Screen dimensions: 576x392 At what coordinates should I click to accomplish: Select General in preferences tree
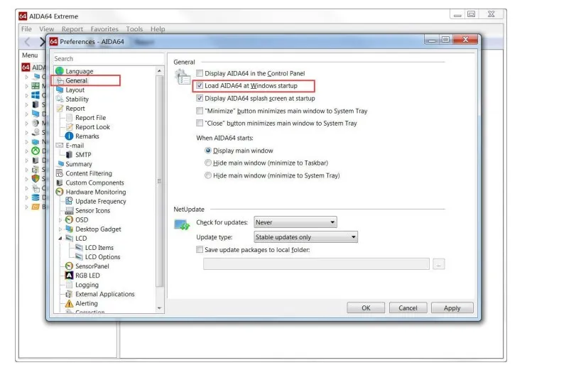pos(77,80)
